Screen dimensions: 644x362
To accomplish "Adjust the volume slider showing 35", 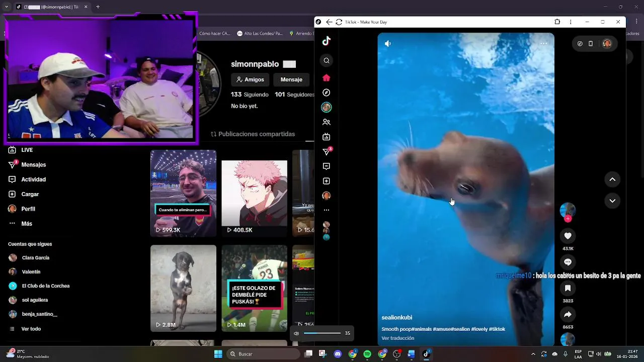I will pyautogui.click(x=323, y=333).
